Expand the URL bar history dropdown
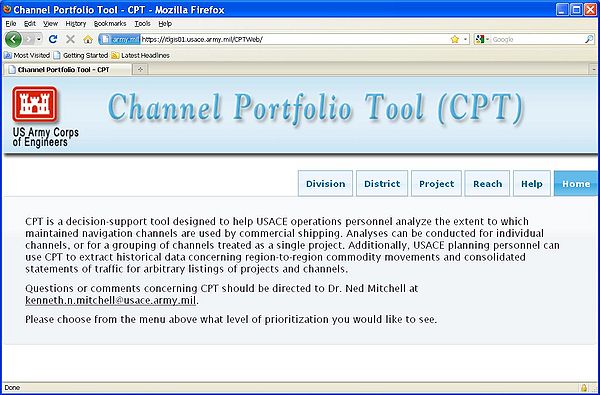 click(x=465, y=39)
